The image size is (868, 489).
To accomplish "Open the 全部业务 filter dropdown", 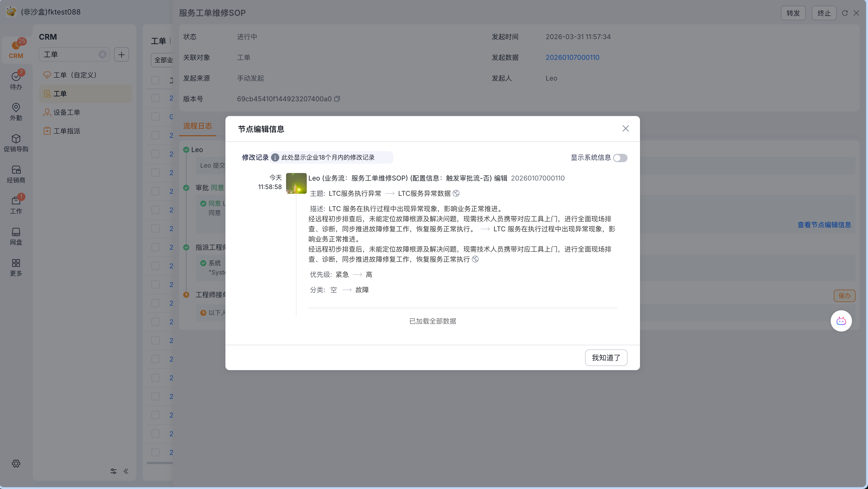I will [163, 60].
